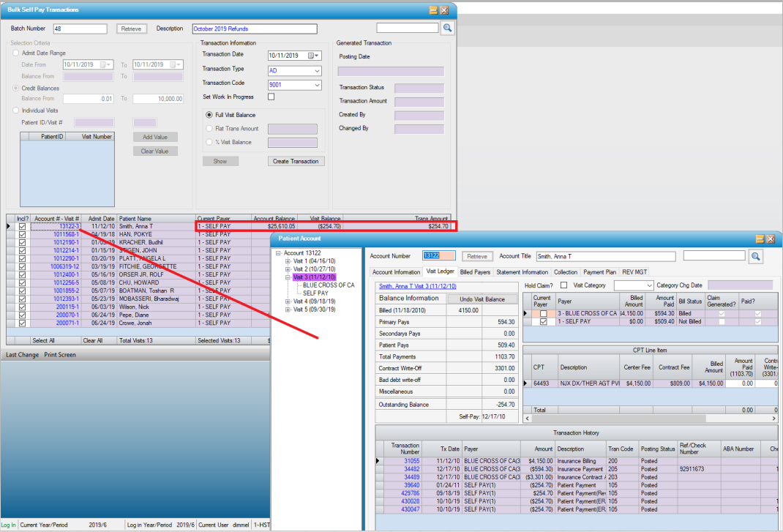783x532 pixels.
Task: Click the Create Transaction button
Action: (298, 161)
